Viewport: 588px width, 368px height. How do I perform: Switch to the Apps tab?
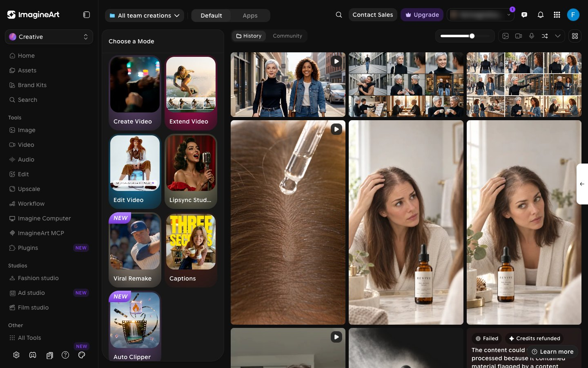click(250, 16)
